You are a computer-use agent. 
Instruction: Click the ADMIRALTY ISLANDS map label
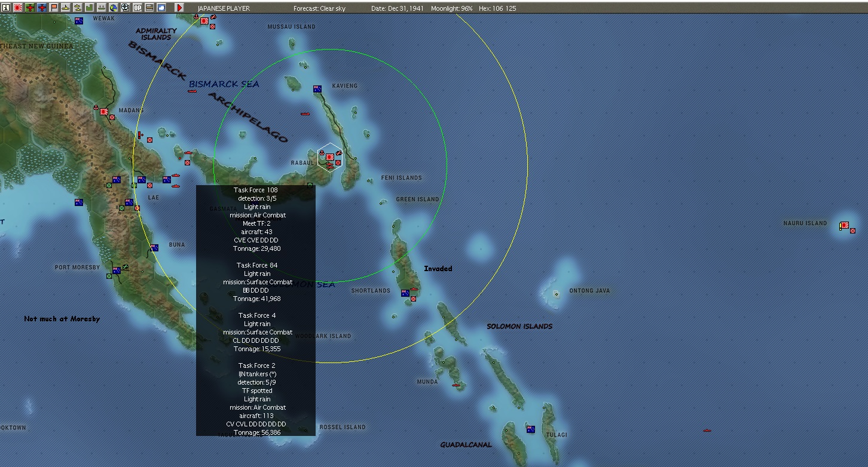[x=156, y=34]
